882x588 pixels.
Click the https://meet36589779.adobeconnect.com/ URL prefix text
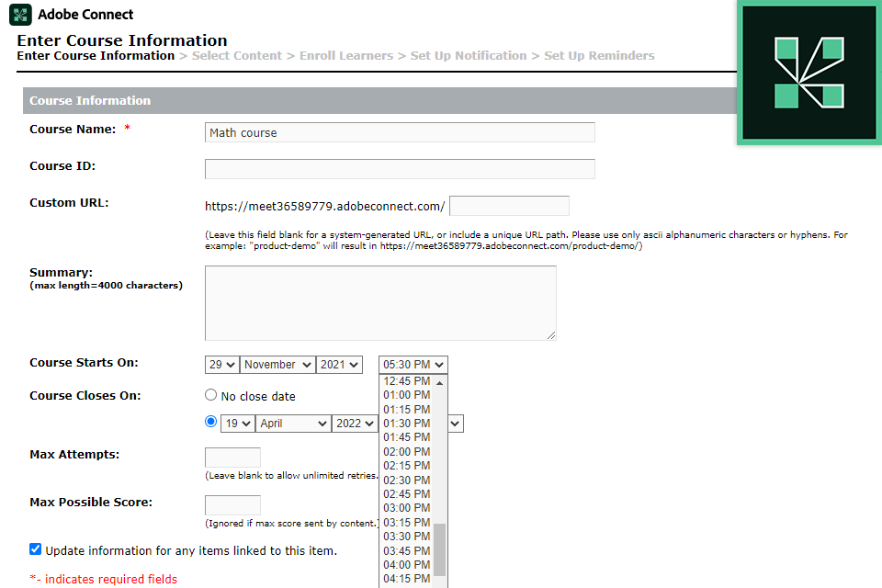[325, 207]
